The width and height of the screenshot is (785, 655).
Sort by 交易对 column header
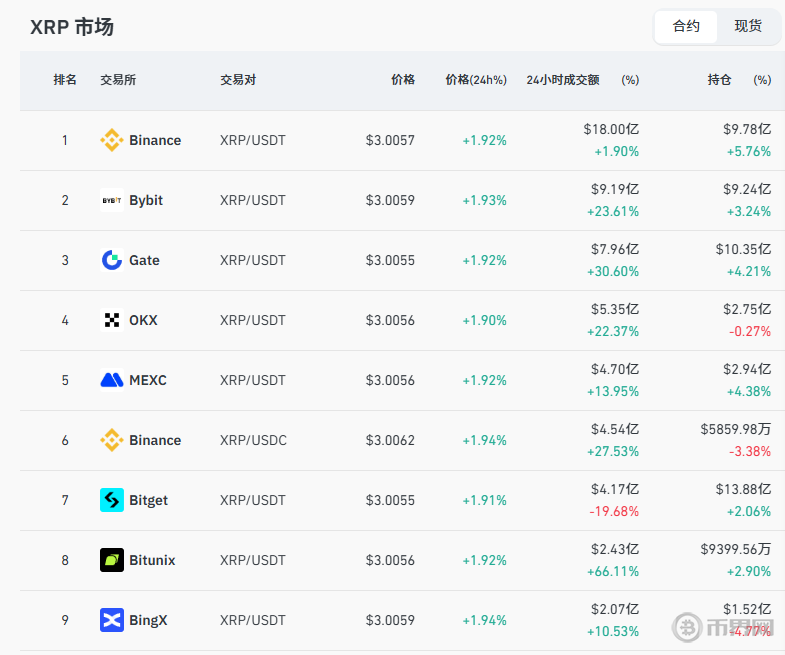pos(238,80)
